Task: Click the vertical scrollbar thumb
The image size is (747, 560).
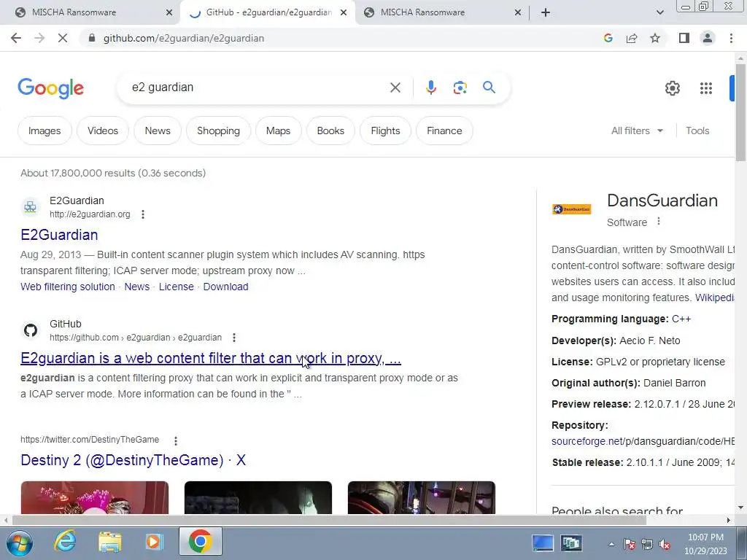Action: pos(740,112)
